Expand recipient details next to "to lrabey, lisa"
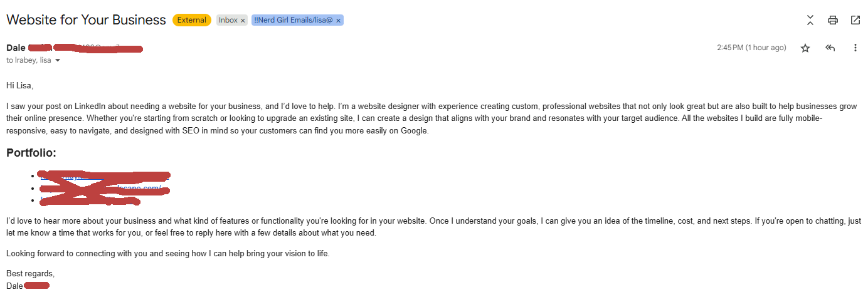Image resolution: width=868 pixels, height=302 pixels. tap(58, 61)
